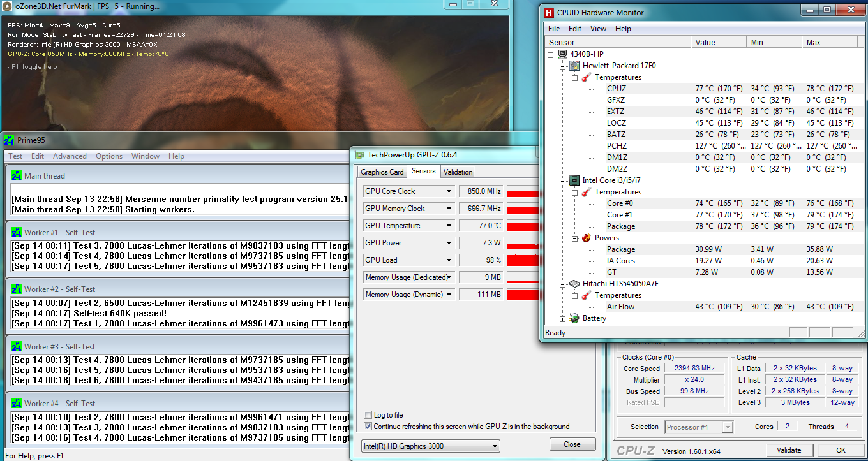Image resolution: width=868 pixels, height=461 pixels.
Task: Open the Options menu in Prime95
Action: (x=109, y=156)
